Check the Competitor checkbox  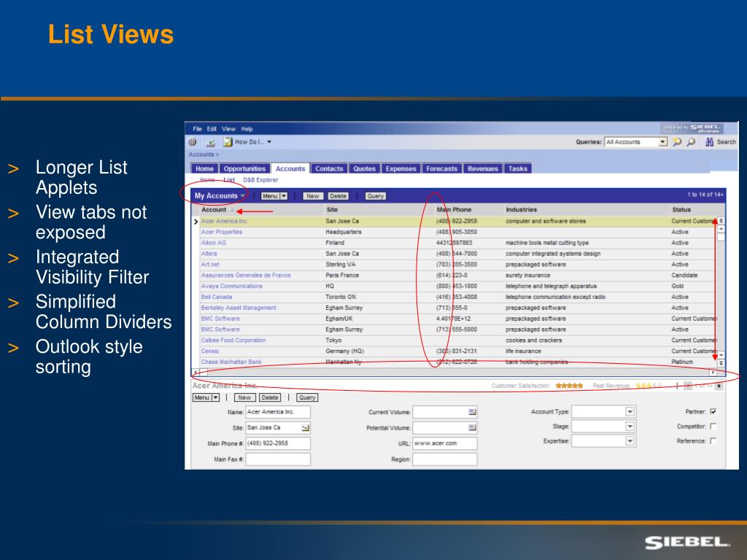713,426
